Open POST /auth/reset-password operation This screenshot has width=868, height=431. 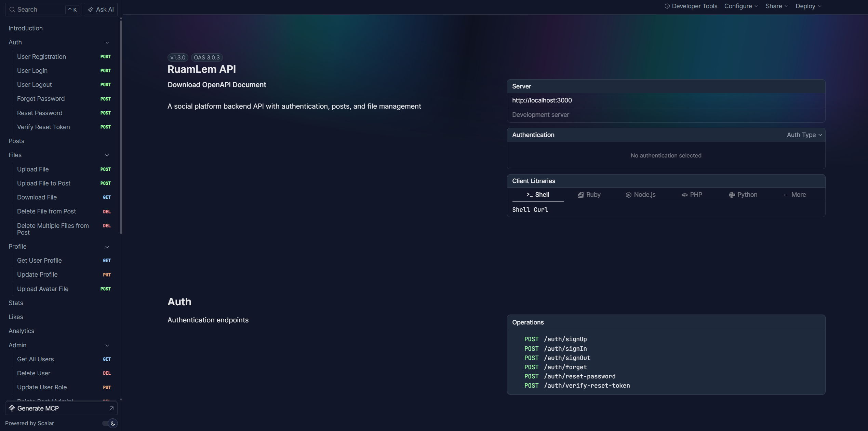click(x=570, y=376)
